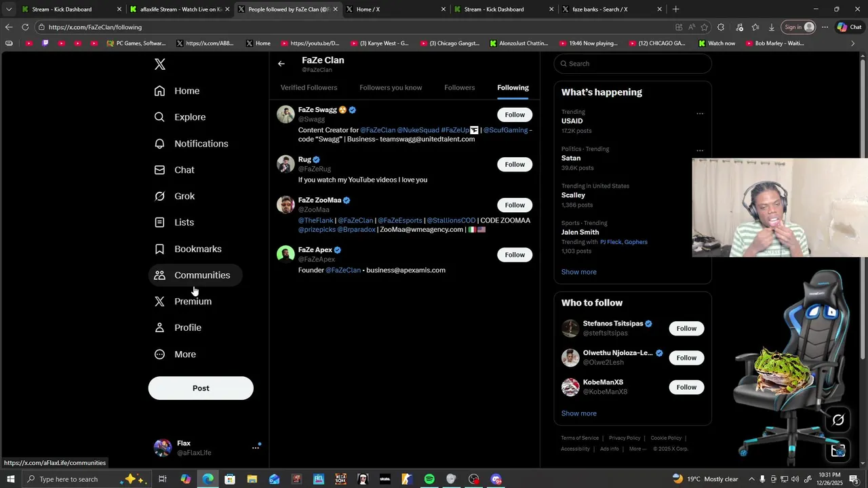Navigate back in the browser
Screen dimensions: 868x488
8,27
